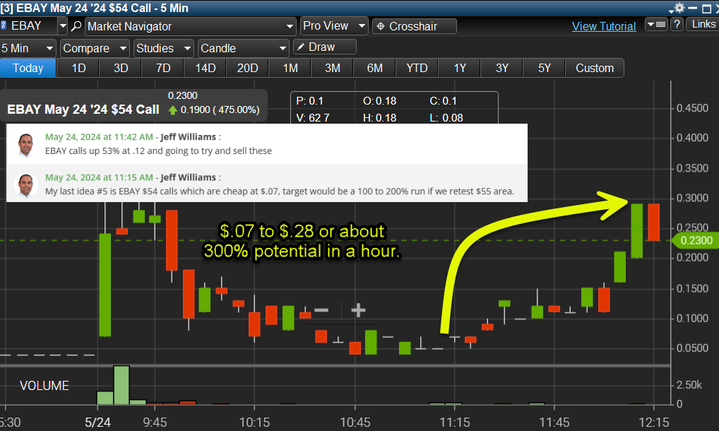Select the 3Y range tab
The image size is (719, 431).
[x=502, y=68]
